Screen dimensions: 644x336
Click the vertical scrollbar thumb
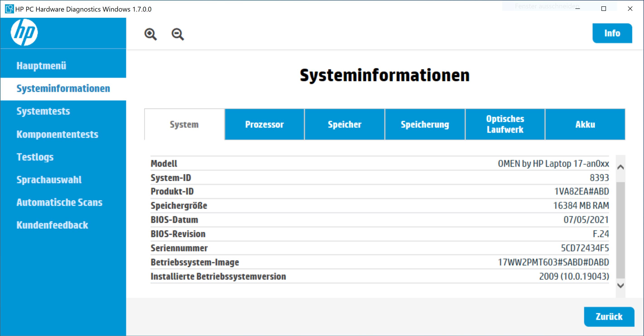(x=620, y=230)
